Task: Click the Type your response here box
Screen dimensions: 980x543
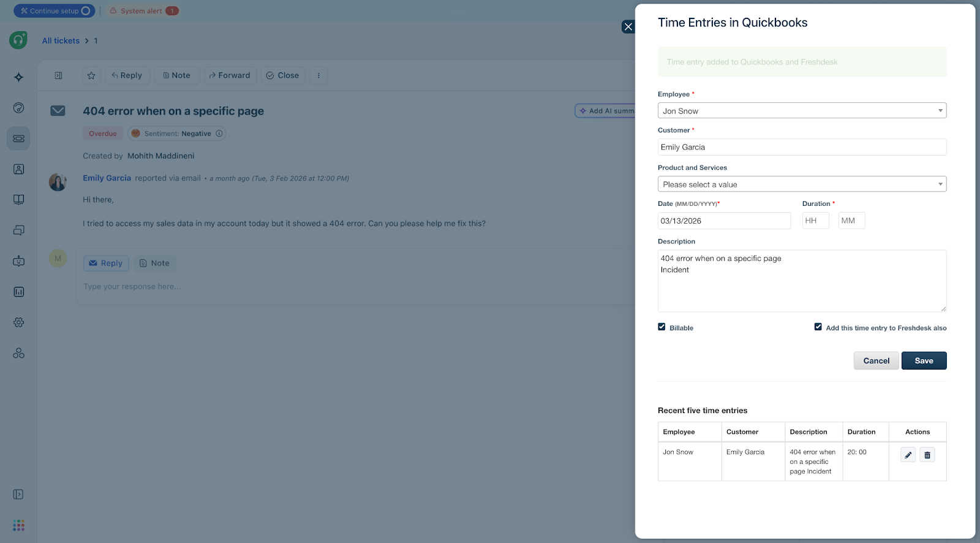Action: pos(355,287)
